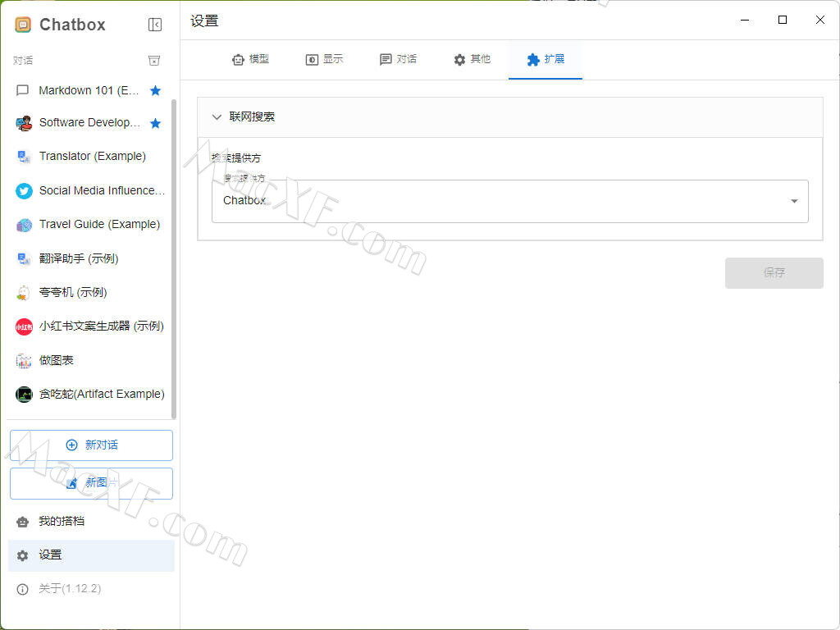
Task: Close the Chatbox window
Action: click(x=819, y=21)
